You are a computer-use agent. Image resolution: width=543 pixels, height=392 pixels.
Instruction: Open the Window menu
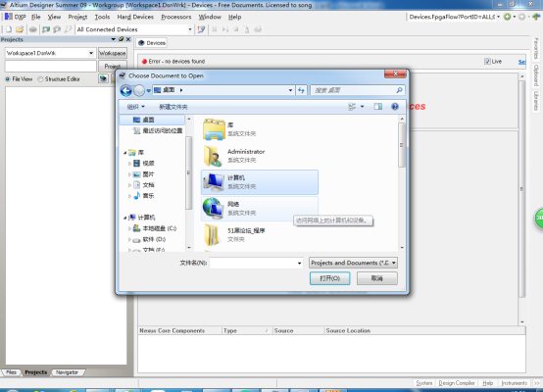point(210,17)
